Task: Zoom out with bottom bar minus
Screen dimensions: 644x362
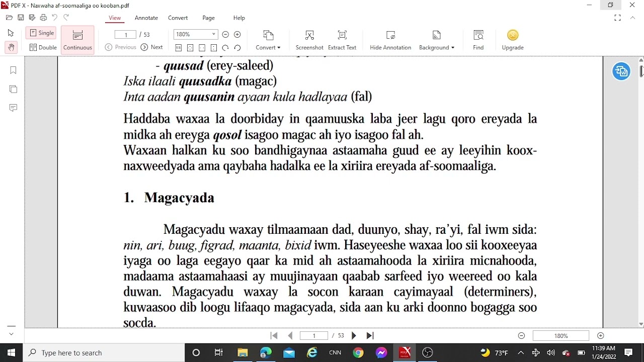Action: click(521, 335)
